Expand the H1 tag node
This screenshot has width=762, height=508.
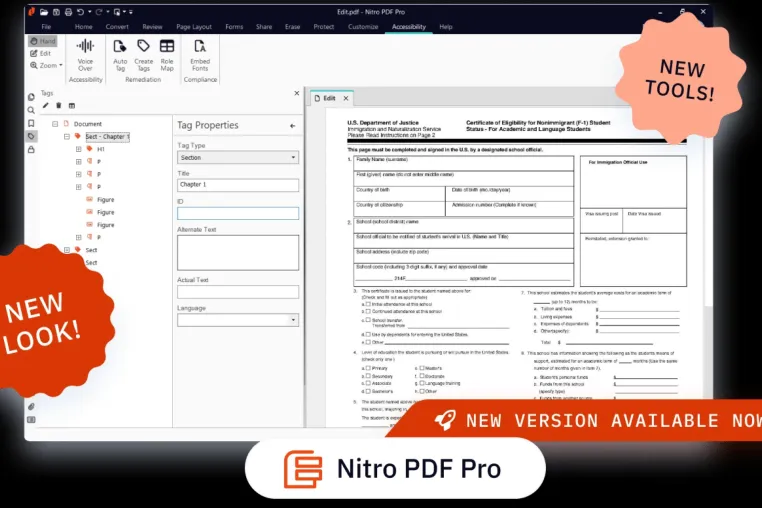(78, 149)
